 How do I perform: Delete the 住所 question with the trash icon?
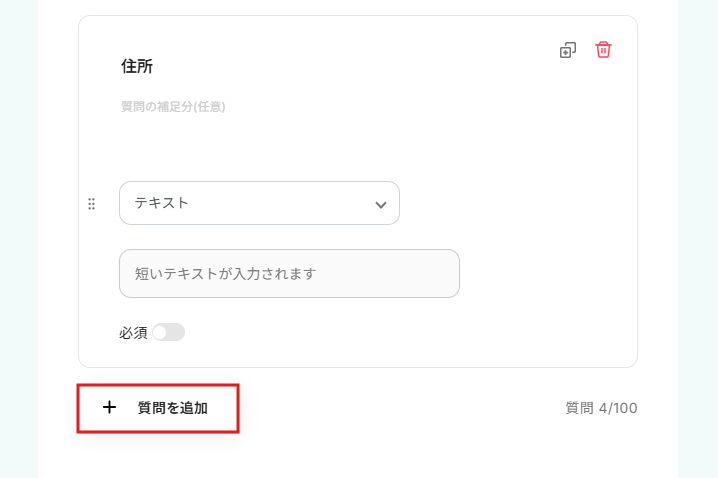603,50
